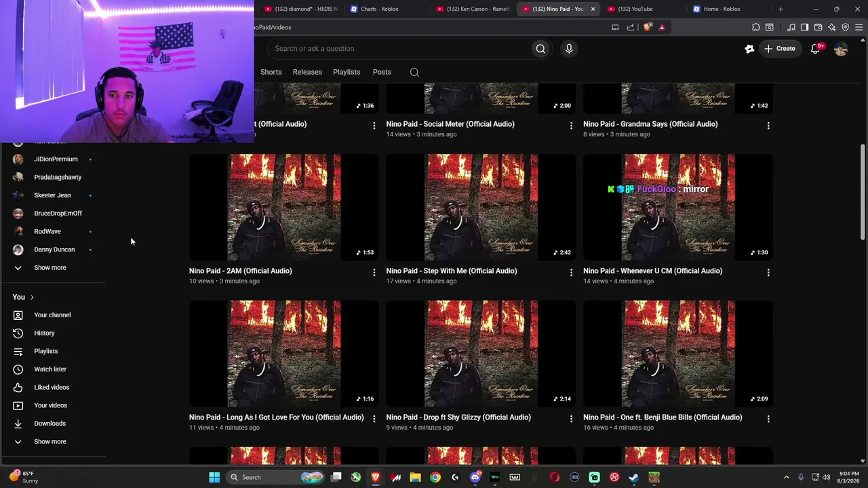Open File Explorer from the taskbar
Screen dimensions: 868x488
tap(415, 477)
